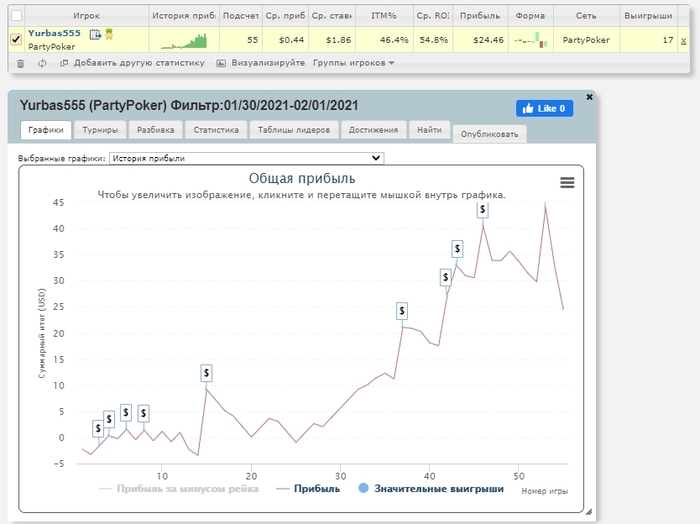The height and width of the screenshot is (524, 700).
Task: Open the Разбивка tab
Action: (155, 130)
